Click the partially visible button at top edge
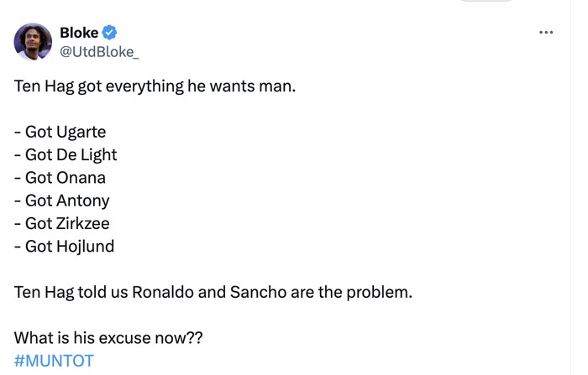 coord(486,2)
